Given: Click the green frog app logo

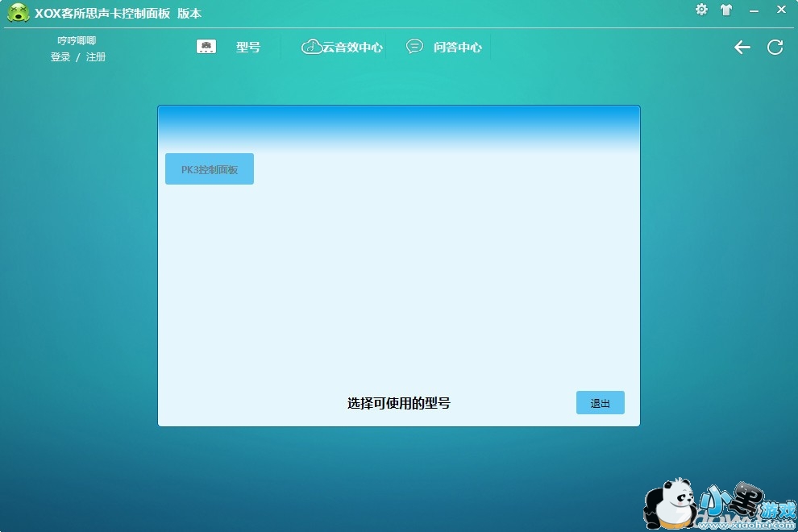Looking at the screenshot, I should tap(19, 13).
